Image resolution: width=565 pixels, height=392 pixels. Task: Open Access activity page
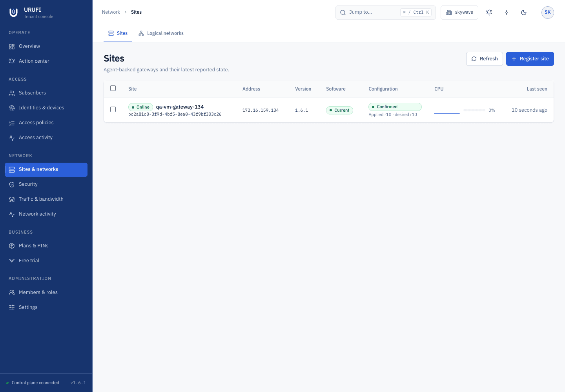coord(46,138)
